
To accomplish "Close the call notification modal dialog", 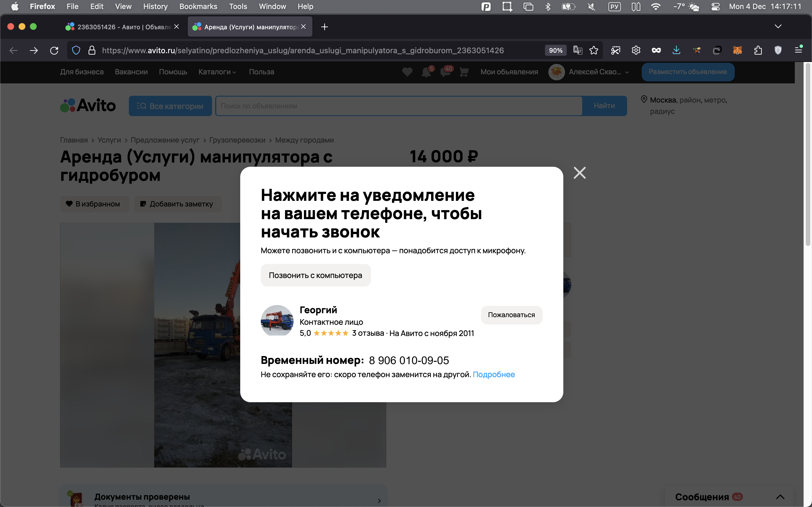I will click(x=579, y=173).
